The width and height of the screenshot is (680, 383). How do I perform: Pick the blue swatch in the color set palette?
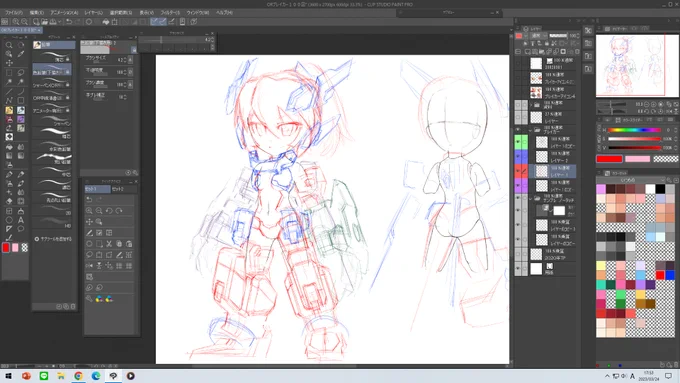670,275
